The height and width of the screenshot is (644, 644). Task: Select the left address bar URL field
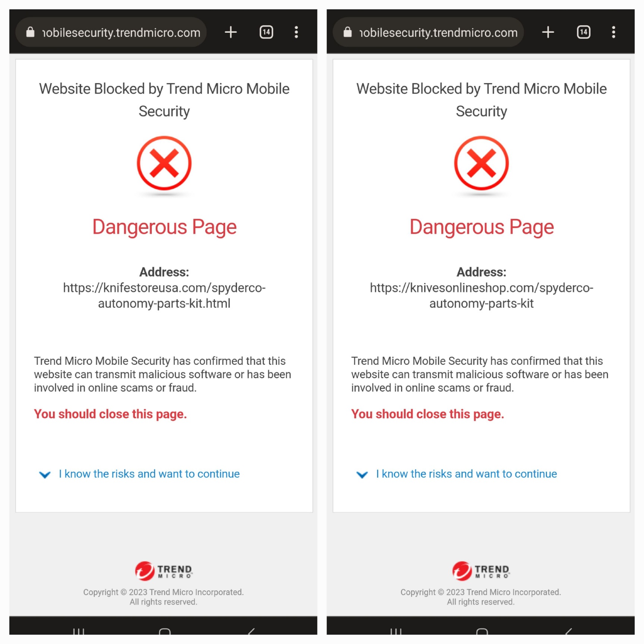[111, 32]
